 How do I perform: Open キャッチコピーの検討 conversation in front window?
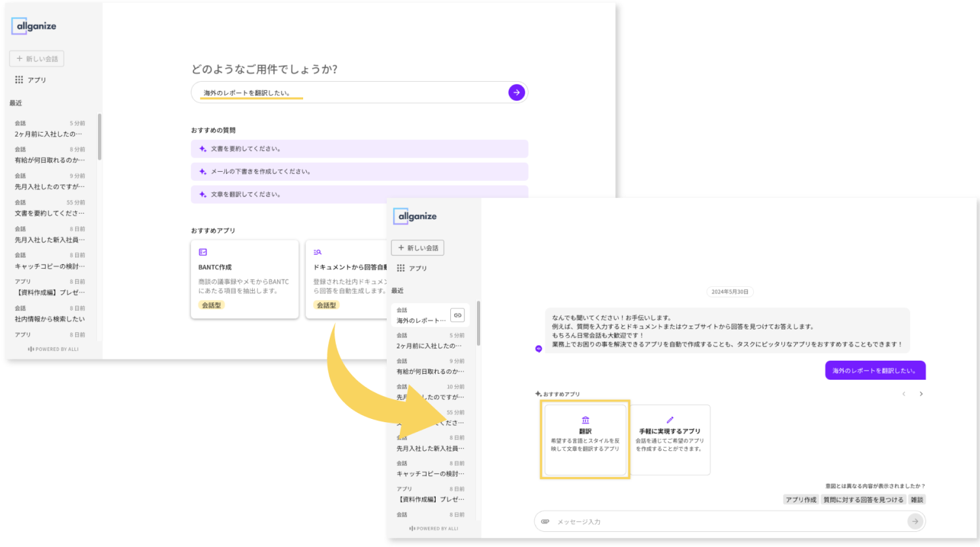431,469
